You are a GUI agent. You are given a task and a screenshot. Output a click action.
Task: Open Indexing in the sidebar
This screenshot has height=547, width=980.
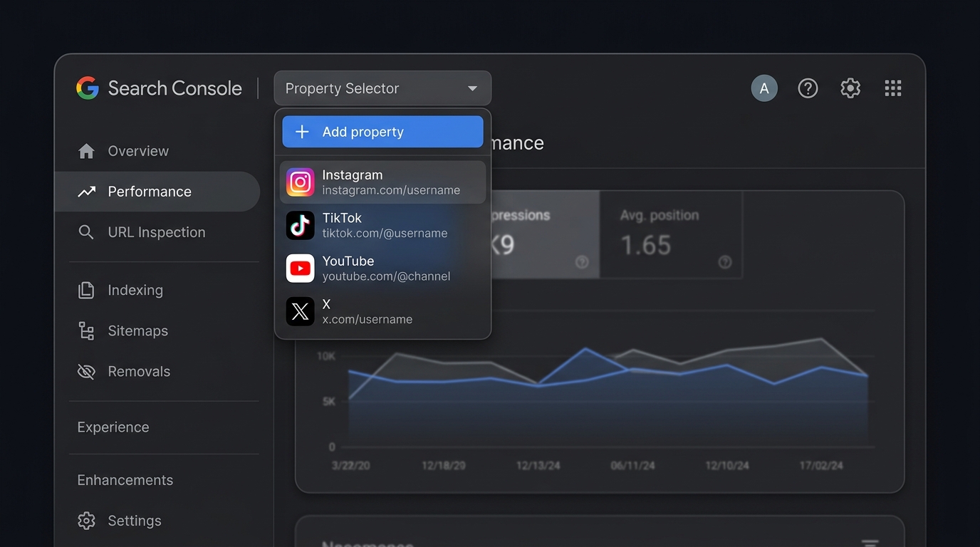157,290
